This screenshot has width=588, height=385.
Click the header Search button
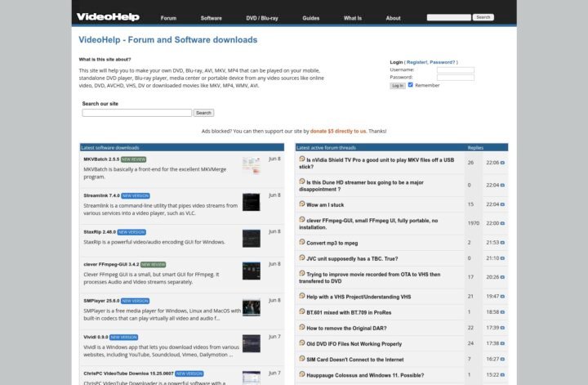coord(483,17)
